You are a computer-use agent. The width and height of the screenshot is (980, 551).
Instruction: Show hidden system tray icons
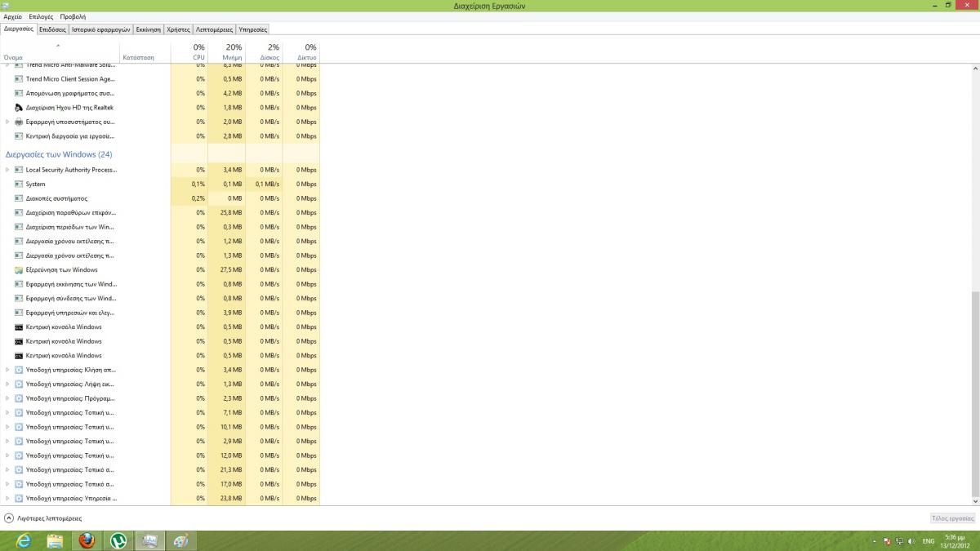click(x=875, y=541)
